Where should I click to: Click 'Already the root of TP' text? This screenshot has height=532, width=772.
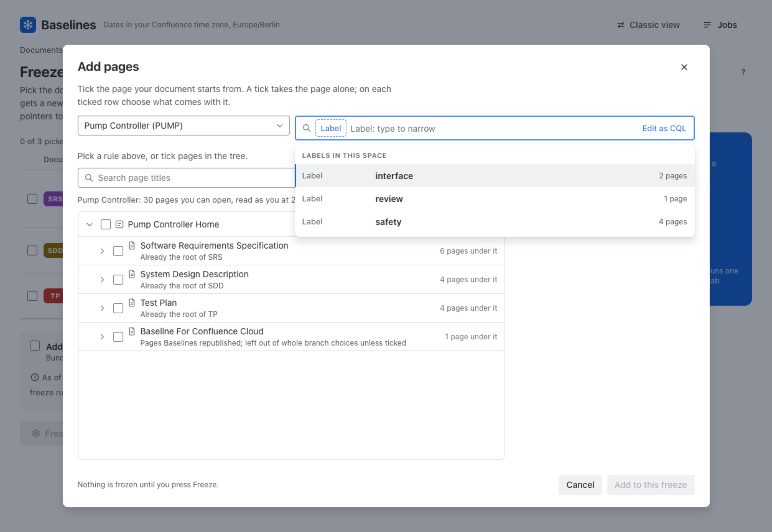pos(179,314)
